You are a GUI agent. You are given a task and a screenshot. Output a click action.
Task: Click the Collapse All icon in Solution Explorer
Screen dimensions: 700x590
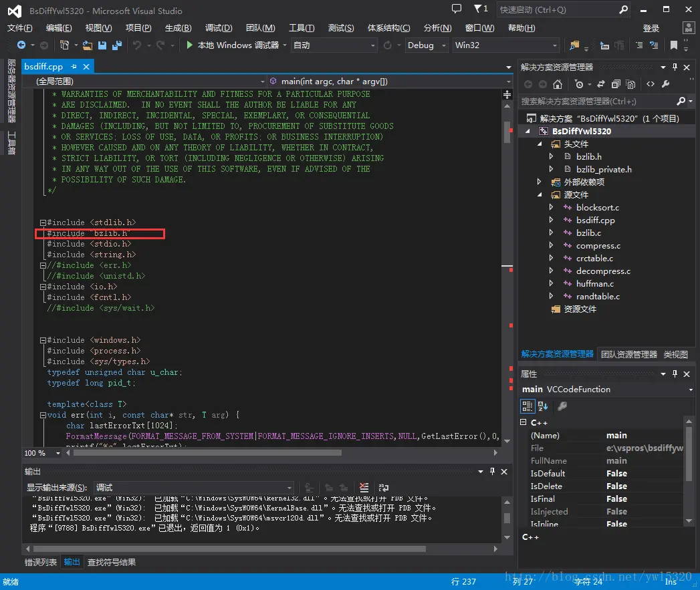point(615,84)
